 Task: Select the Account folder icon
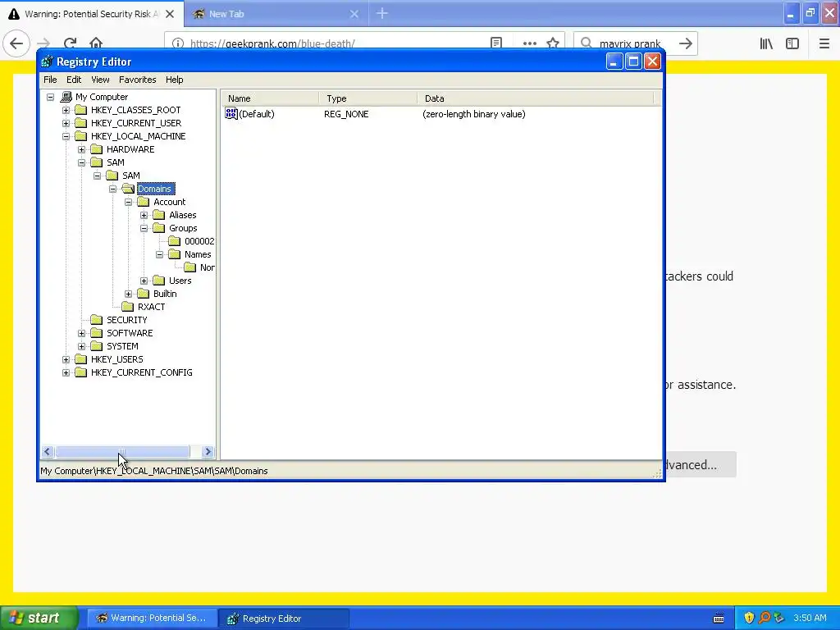click(x=143, y=202)
